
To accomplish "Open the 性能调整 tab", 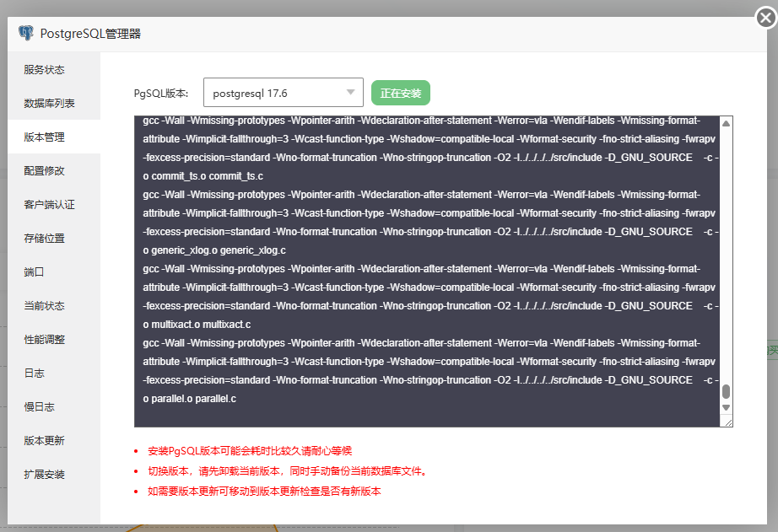I will coord(54,340).
